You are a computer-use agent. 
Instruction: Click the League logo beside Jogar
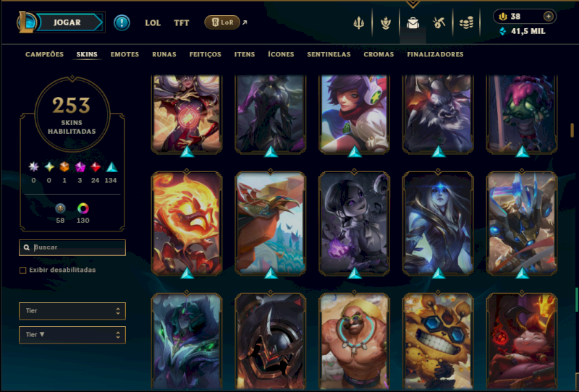27,22
